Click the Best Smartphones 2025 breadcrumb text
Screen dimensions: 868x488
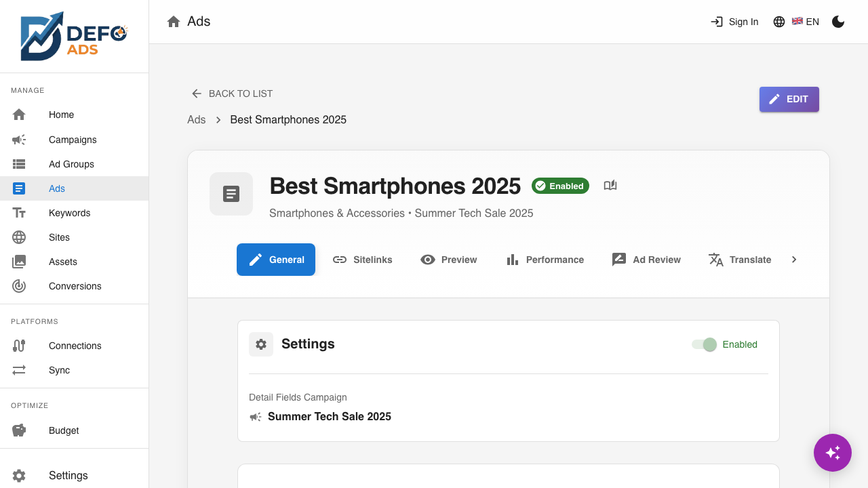pyautogui.click(x=288, y=120)
